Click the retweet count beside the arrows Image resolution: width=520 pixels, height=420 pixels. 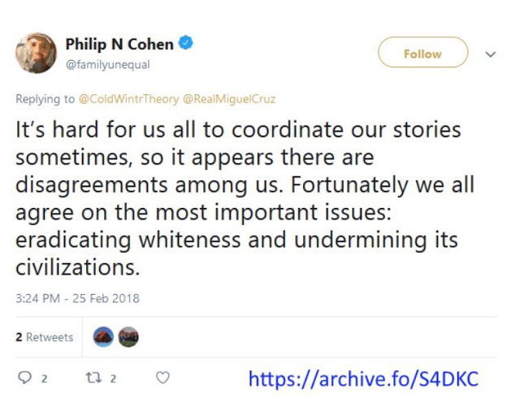[x=114, y=379]
